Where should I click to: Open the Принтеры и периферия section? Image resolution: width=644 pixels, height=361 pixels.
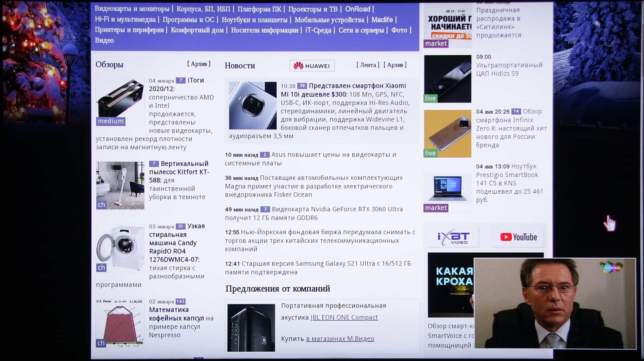pos(129,30)
